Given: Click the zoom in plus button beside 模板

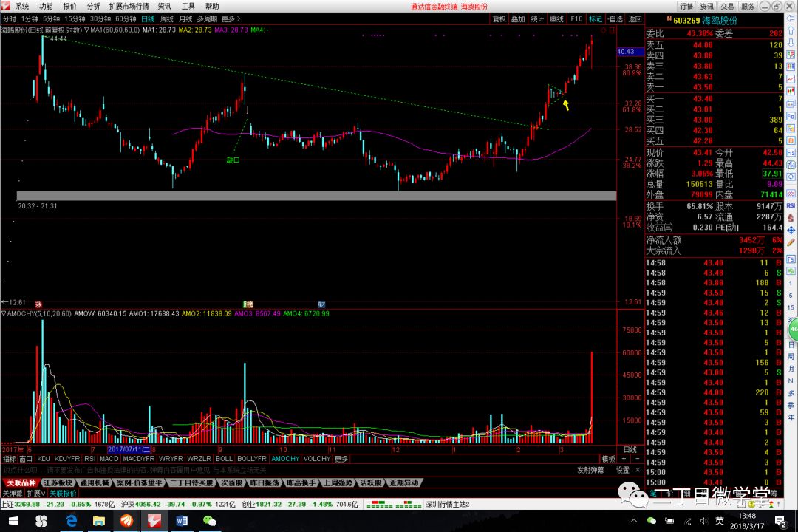Looking at the screenshot, I should tap(624, 459).
